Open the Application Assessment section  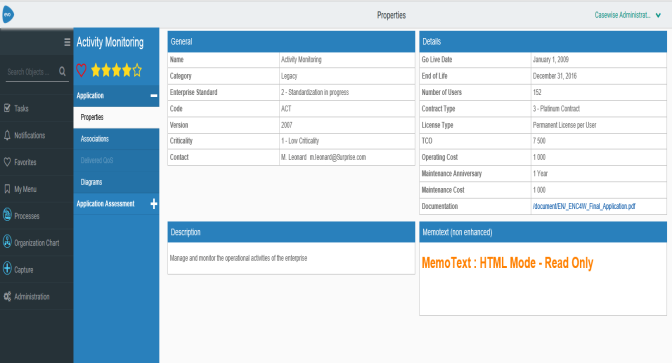point(116,204)
